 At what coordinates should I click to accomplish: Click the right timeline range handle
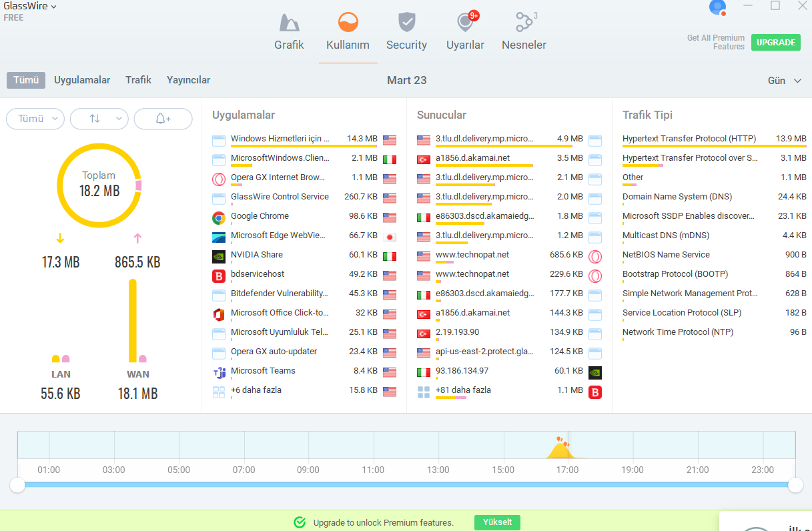(795, 485)
